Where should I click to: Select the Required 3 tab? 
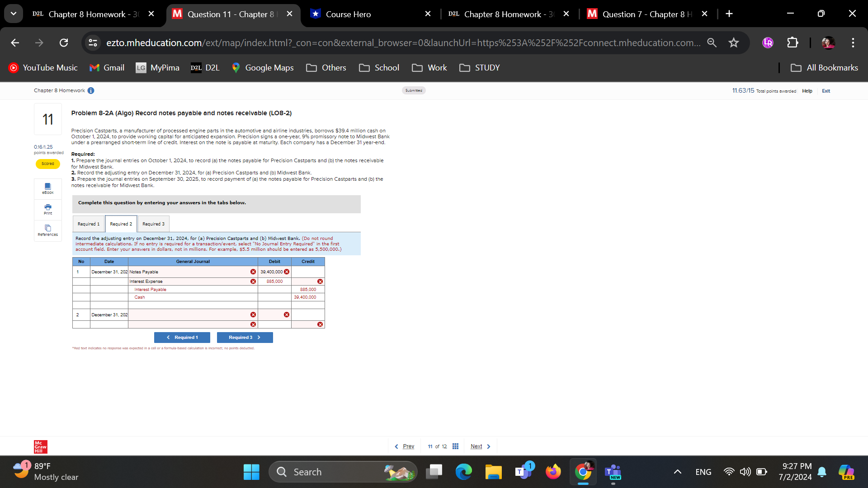pos(153,224)
